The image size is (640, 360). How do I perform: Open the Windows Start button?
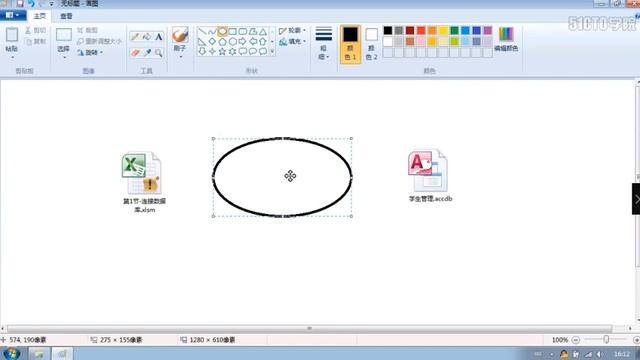tap(12, 353)
